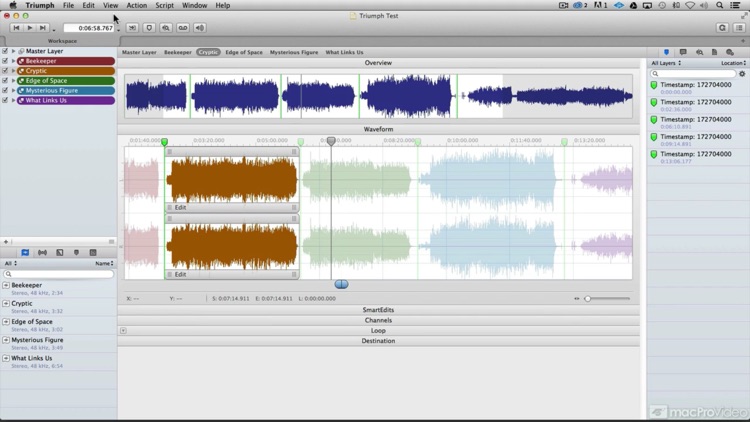Toggle the What Links Us layer checkbox
Viewport: 750px width, 422px height.
[x=5, y=100]
